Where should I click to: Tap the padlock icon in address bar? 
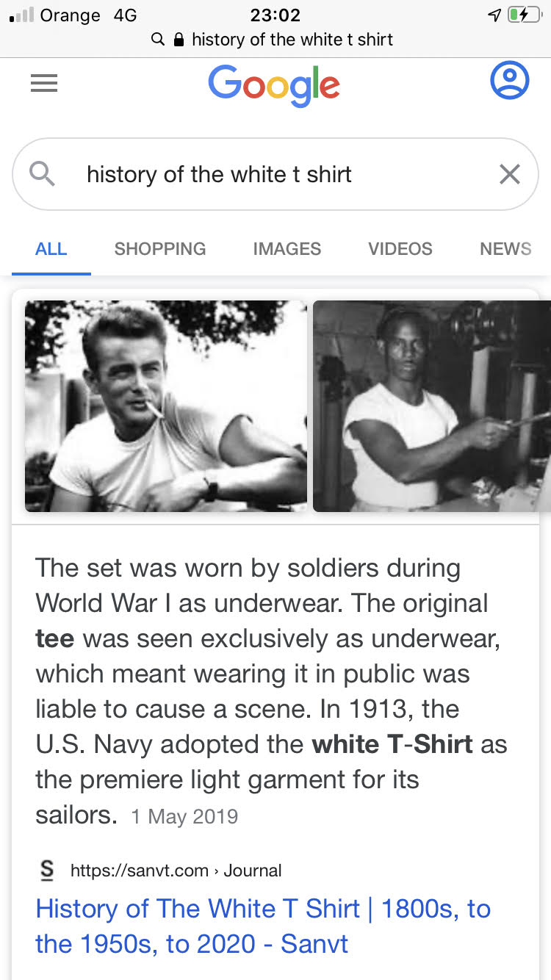[179, 39]
